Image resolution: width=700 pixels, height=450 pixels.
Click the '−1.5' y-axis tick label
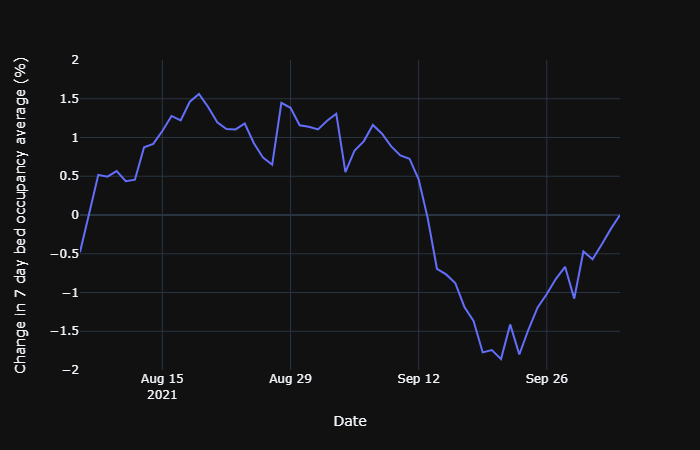tap(64, 331)
